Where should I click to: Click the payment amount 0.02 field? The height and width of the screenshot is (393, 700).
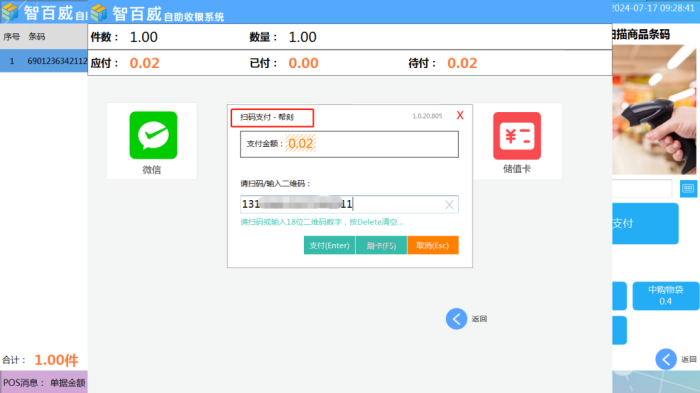(x=349, y=144)
